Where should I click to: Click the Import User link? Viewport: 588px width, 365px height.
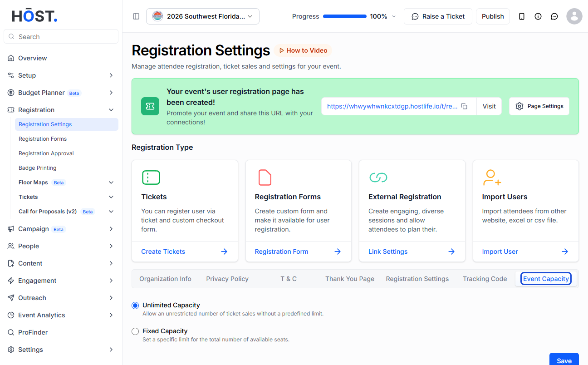tap(500, 252)
